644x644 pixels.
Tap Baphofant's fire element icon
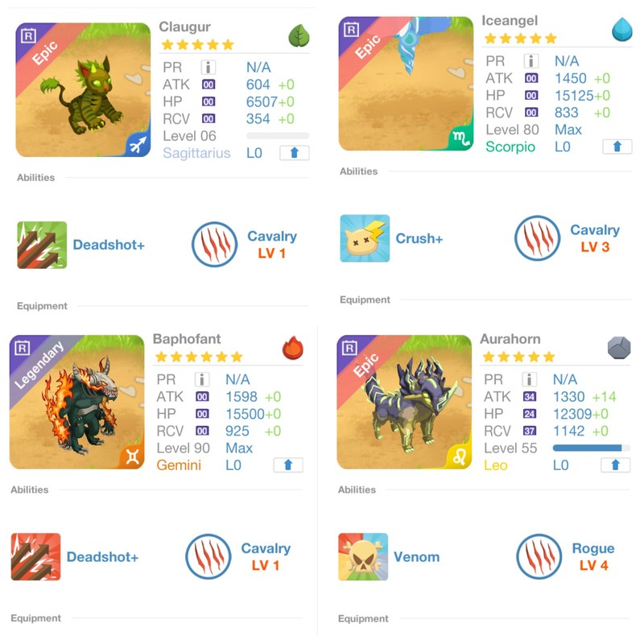[293, 348]
